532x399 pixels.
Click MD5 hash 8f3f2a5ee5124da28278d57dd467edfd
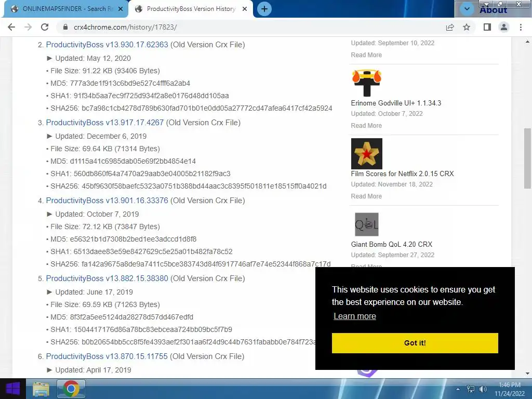(131, 317)
